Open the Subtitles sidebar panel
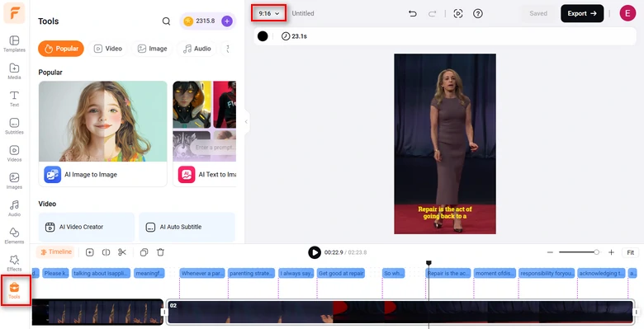 click(14, 126)
